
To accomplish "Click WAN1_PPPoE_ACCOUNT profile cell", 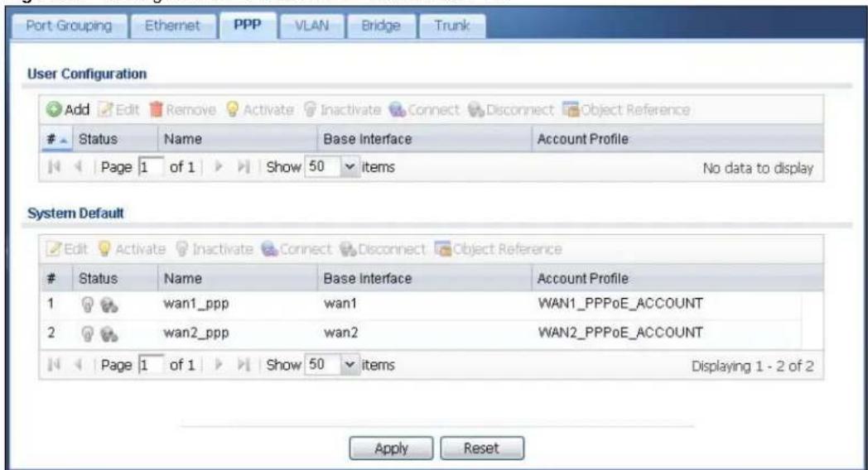I will 620,304.
